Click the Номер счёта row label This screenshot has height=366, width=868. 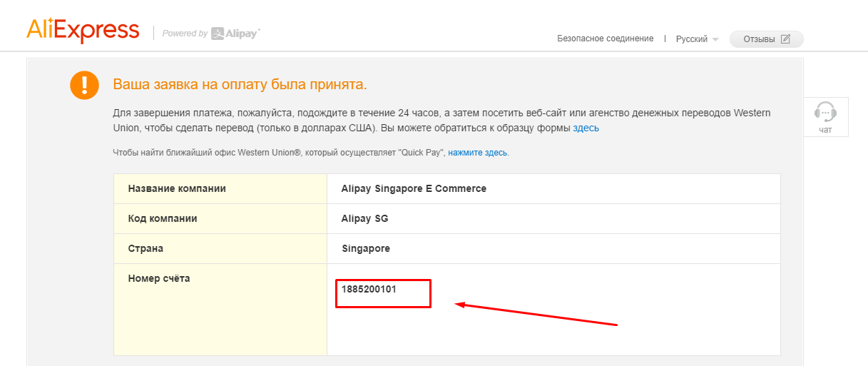(159, 279)
